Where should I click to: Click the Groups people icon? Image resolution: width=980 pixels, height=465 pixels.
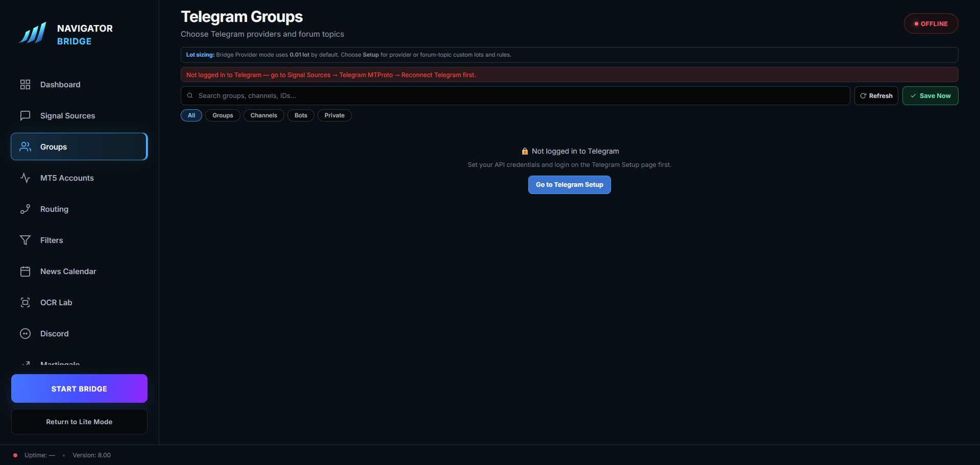tap(25, 147)
